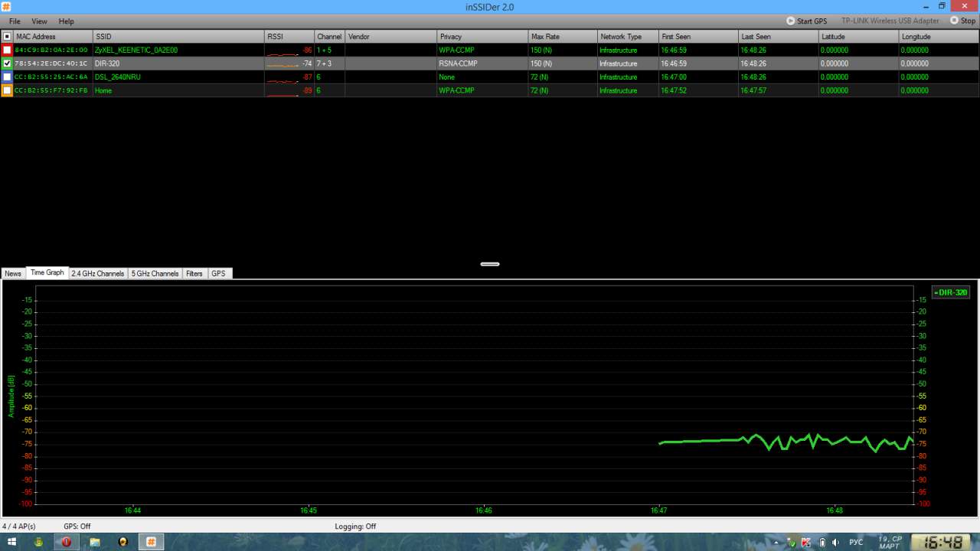Click the 4 / 4 AP(s) status text
Screen dimensions: 980x551
click(19, 527)
